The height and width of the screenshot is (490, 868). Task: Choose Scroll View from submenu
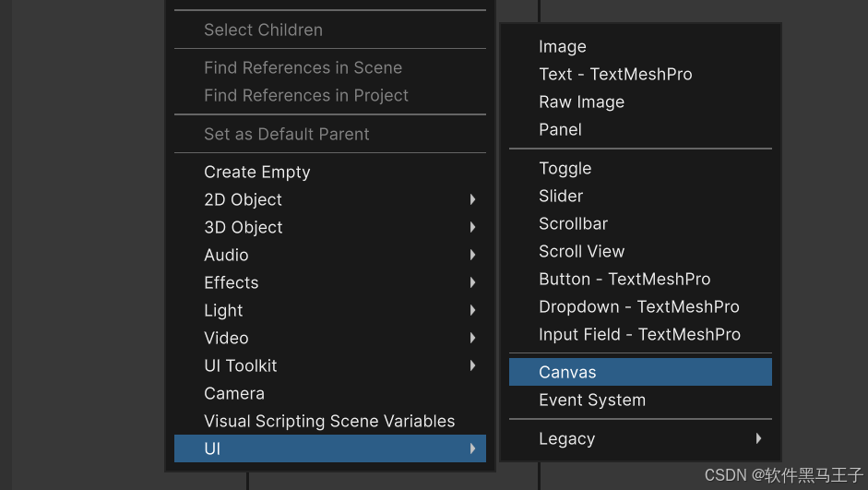pyautogui.click(x=581, y=251)
